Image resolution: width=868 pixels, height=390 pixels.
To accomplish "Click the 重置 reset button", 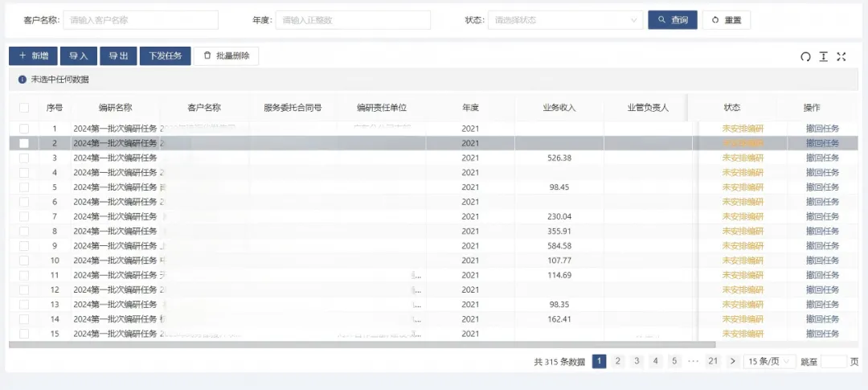I will click(x=727, y=20).
